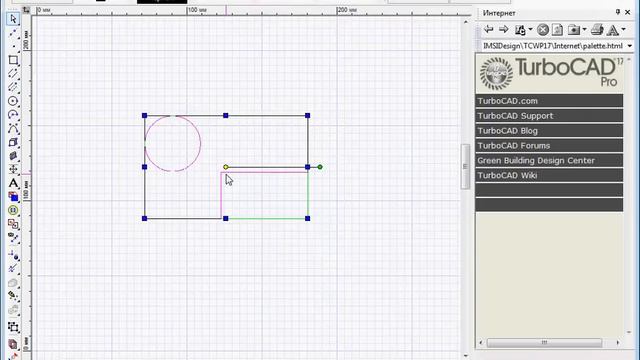This screenshot has height=360, width=640.
Task: Close the Интернет palette
Action: coord(628,13)
